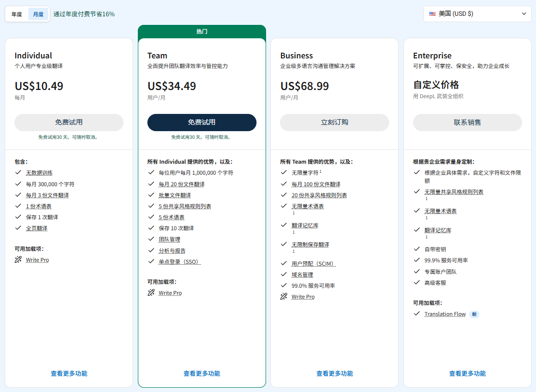
Task: Open 每月 20 份文件翻译 feature link
Action: [181, 184]
